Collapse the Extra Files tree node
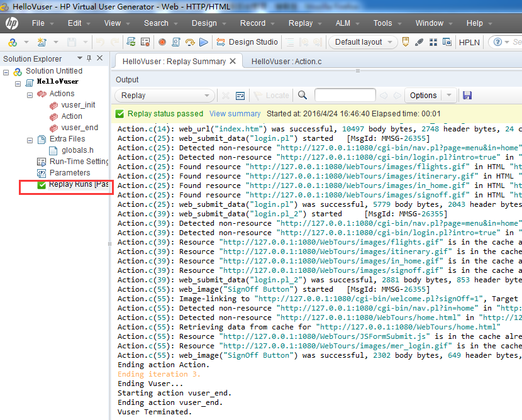The width and height of the screenshot is (522, 420). click(30, 139)
